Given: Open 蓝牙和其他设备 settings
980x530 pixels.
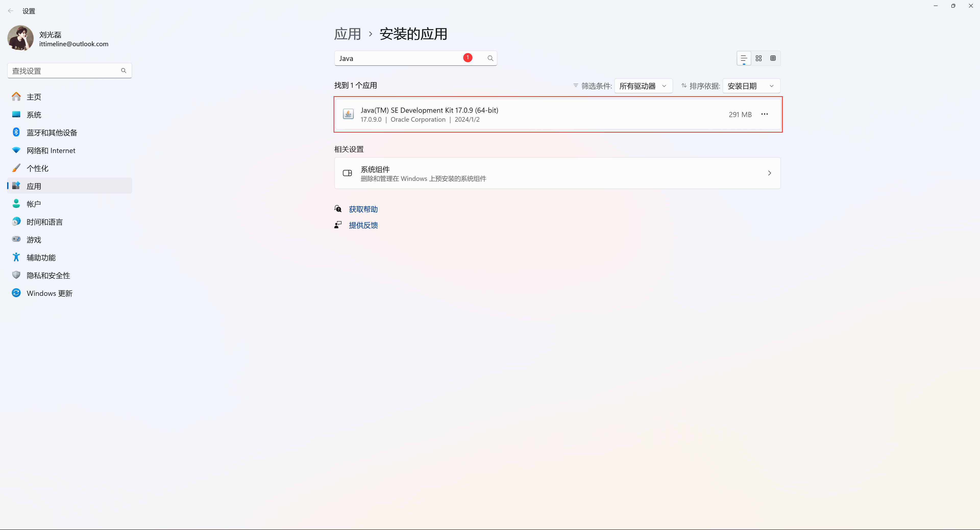Looking at the screenshot, I should point(70,132).
